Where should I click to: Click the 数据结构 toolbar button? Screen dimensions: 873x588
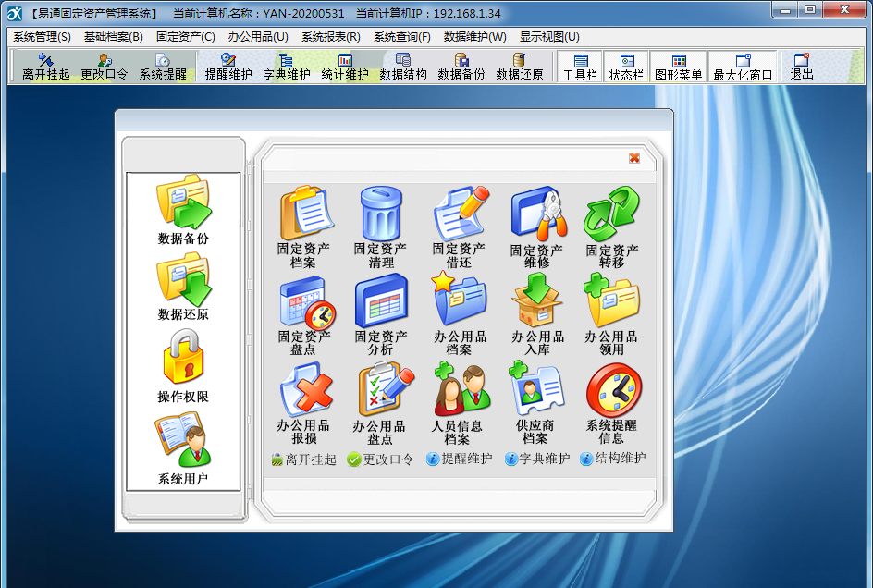(x=403, y=67)
